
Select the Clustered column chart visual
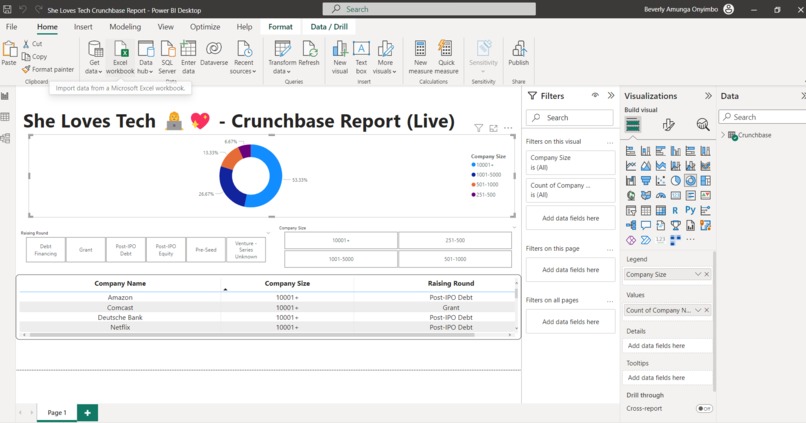click(675, 151)
